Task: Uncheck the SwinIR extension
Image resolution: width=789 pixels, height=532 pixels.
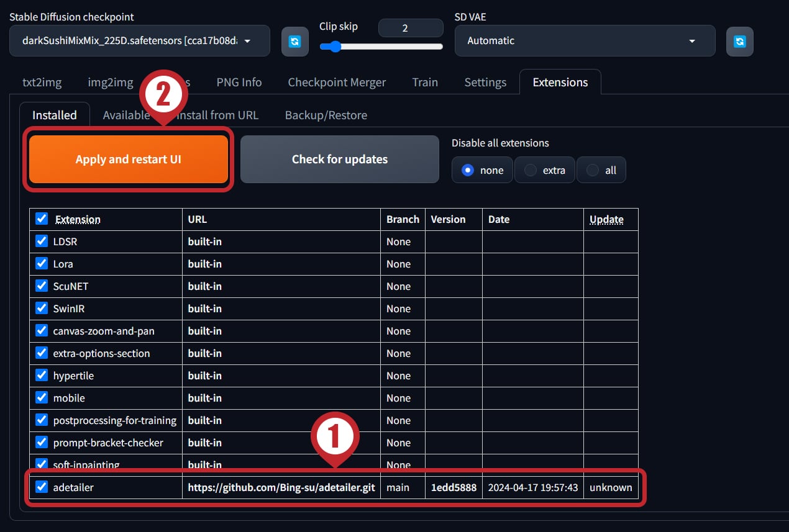Action: 42,308
